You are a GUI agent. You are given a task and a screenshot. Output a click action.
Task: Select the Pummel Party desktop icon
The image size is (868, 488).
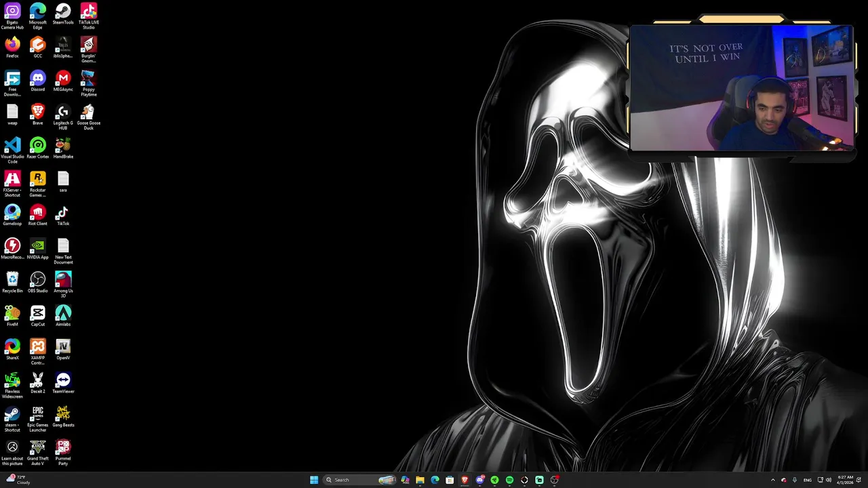click(63, 453)
